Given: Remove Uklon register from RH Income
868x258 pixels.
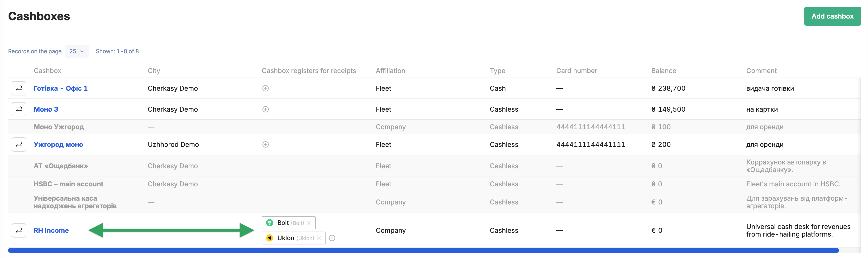Looking at the screenshot, I should 319,238.
